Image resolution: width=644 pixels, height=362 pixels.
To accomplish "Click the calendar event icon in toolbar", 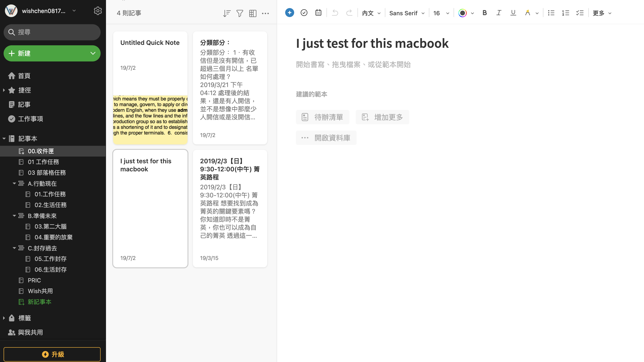I will [318, 13].
